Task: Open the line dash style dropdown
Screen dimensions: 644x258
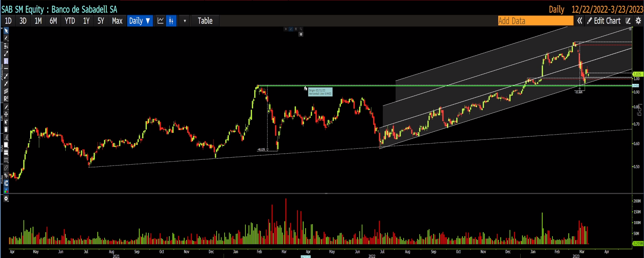Action: 6,160
